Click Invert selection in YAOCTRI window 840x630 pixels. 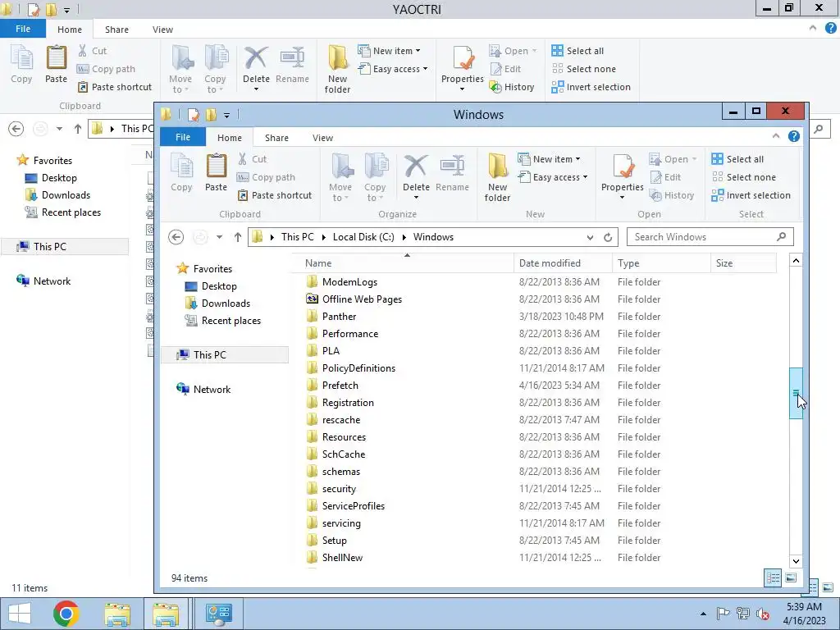tap(591, 87)
